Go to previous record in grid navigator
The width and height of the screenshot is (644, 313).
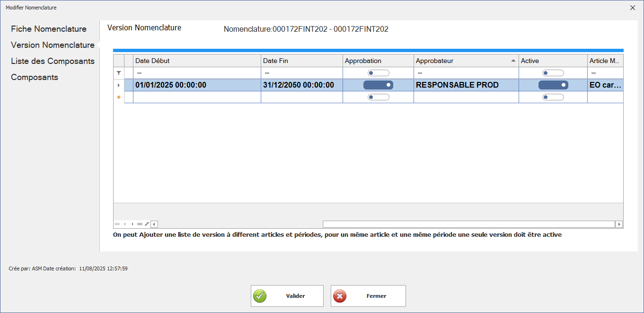(x=125, y=224)
